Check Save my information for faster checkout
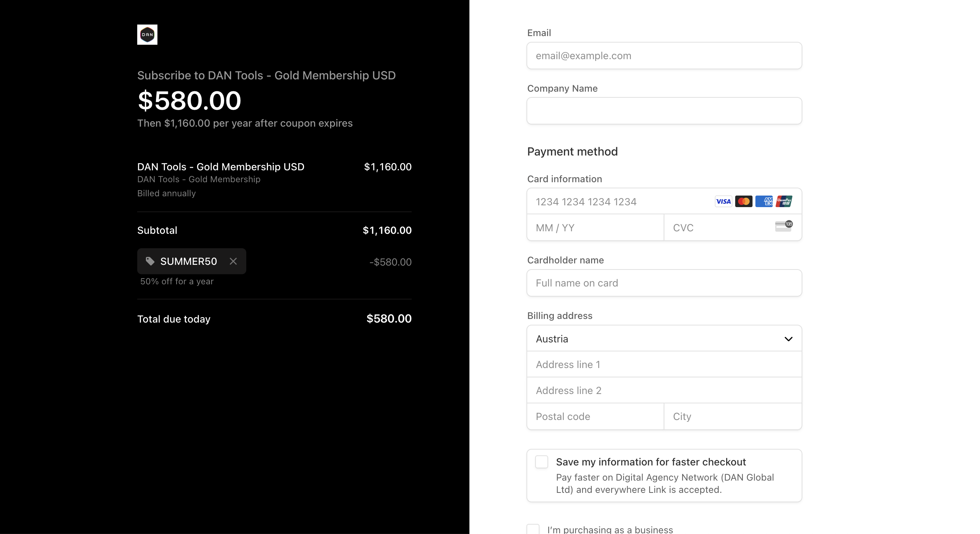 tap(541, 462)
